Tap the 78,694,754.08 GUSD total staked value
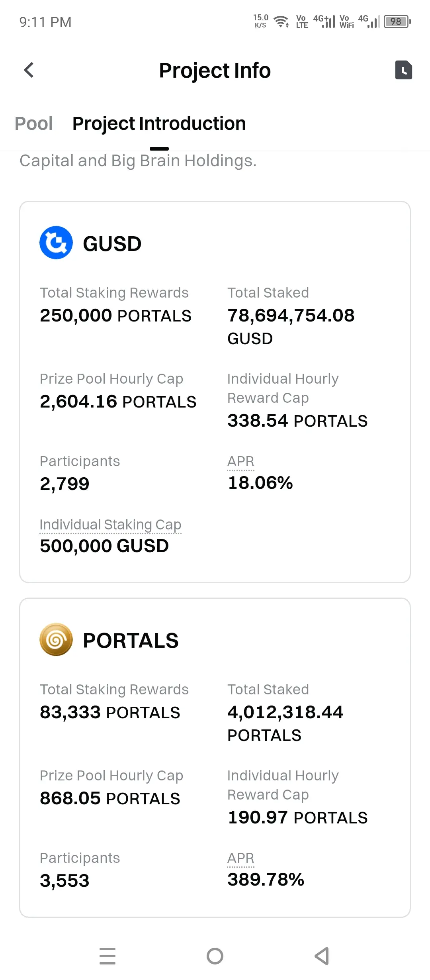The image size is (430, 980). (291, 327)
